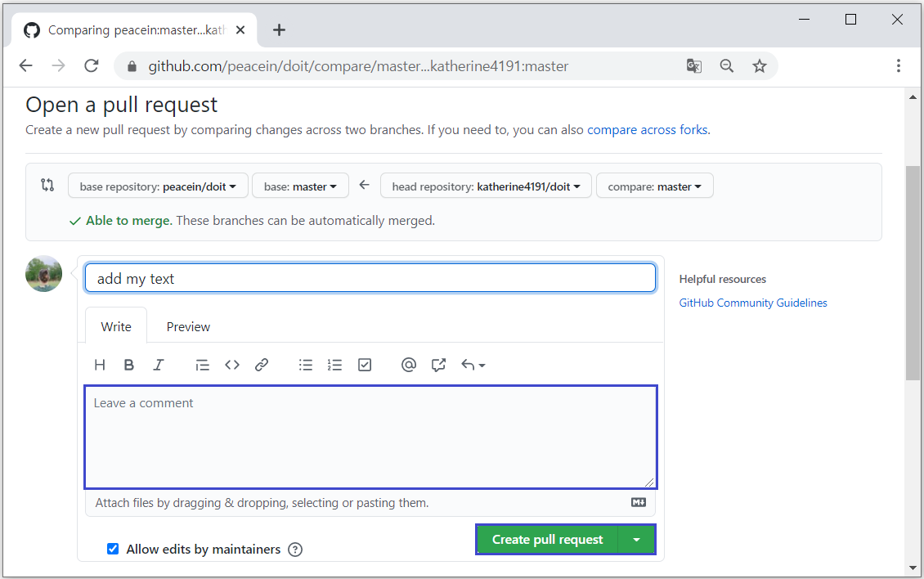Add a link via toolbar
Screen dimensions: 924x579
262,365
